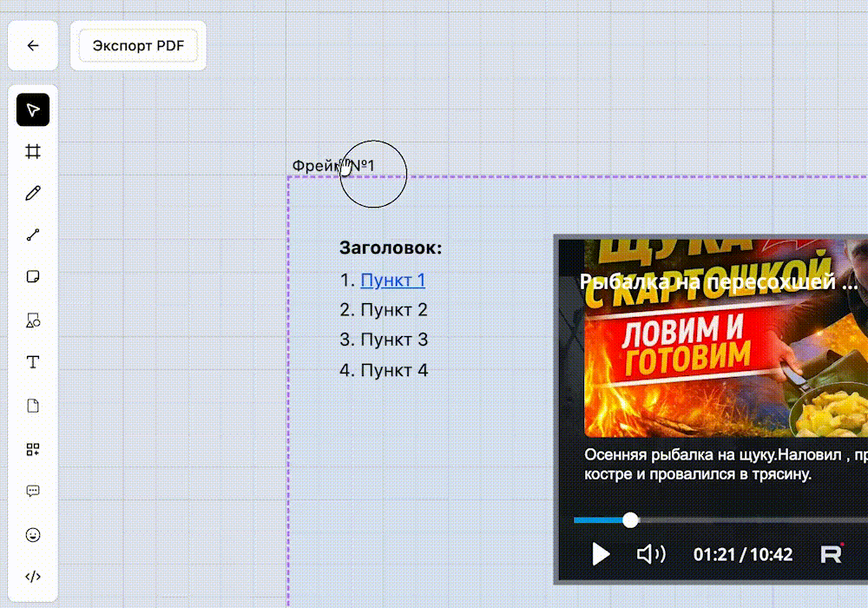Select the code embed tool
The height and width of the screenshot is (608, 868).
tap(33, 576)
